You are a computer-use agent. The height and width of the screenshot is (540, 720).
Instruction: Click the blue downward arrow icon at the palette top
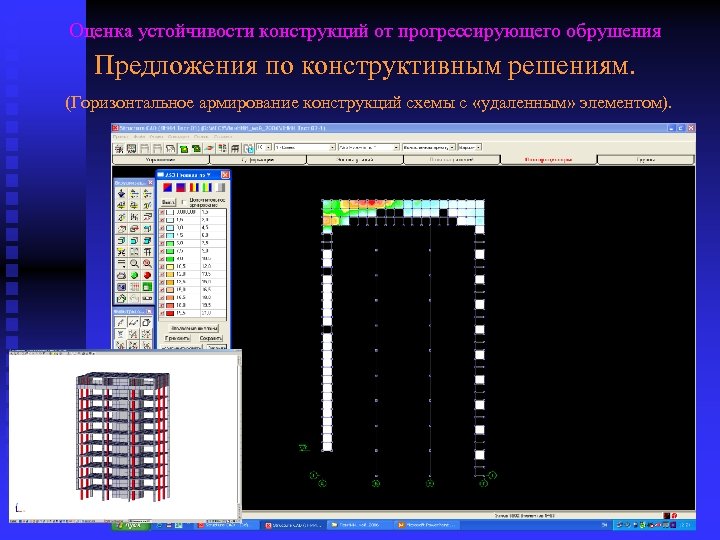(121, 193)
